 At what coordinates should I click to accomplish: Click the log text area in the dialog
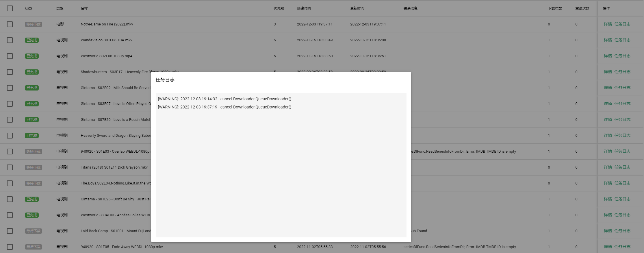[281, 165]
